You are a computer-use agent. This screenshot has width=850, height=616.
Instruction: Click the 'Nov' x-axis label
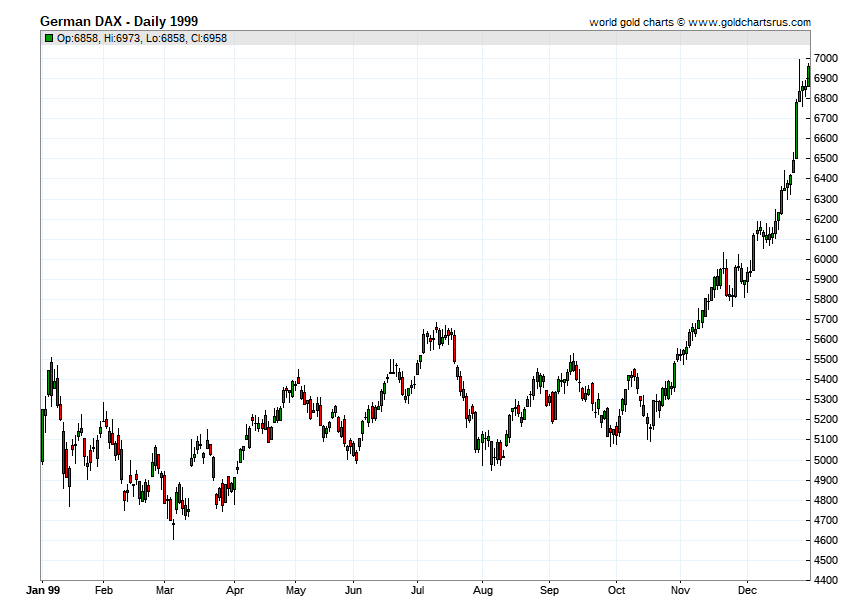[x=680, y=591]
